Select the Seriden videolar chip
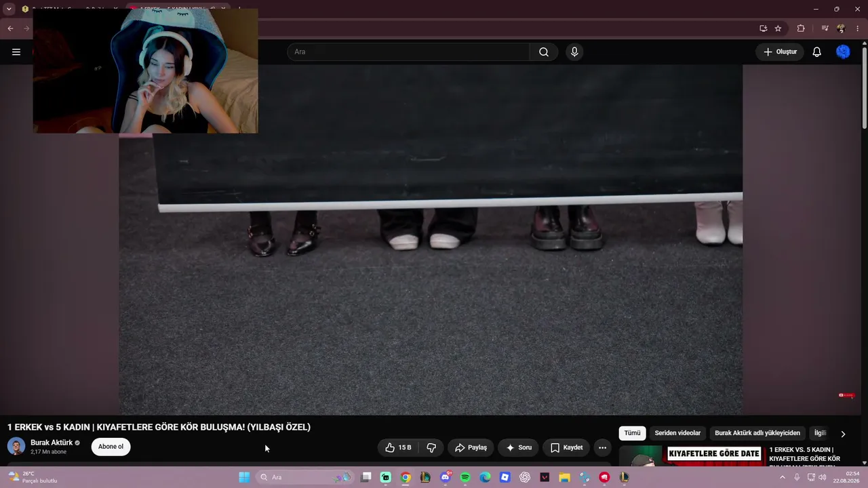The image size is (868, 488). point(677,433)
